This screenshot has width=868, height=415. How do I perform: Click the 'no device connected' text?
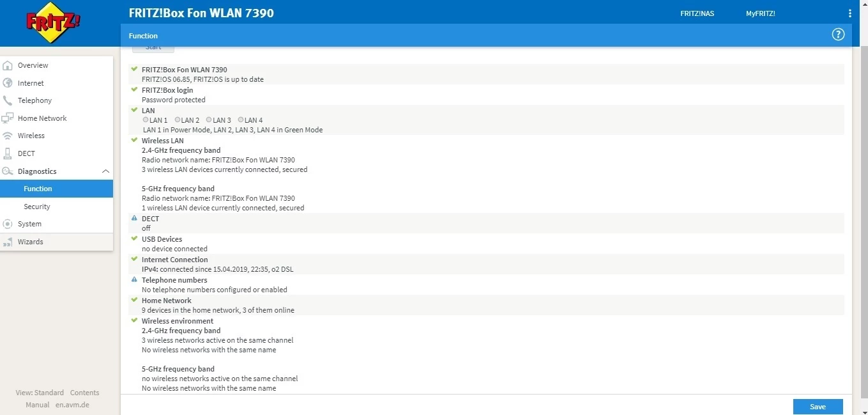pyautogui.click(x=174, y=249)
